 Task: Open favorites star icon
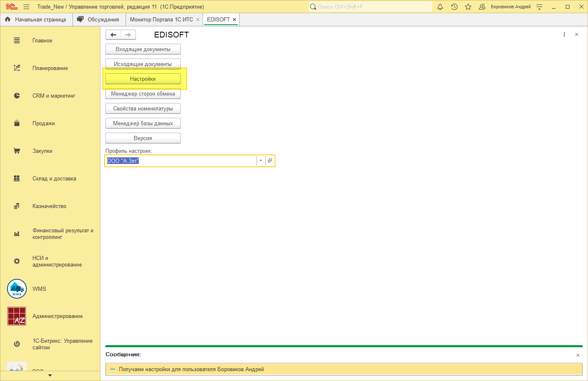(x=468, y=7)
